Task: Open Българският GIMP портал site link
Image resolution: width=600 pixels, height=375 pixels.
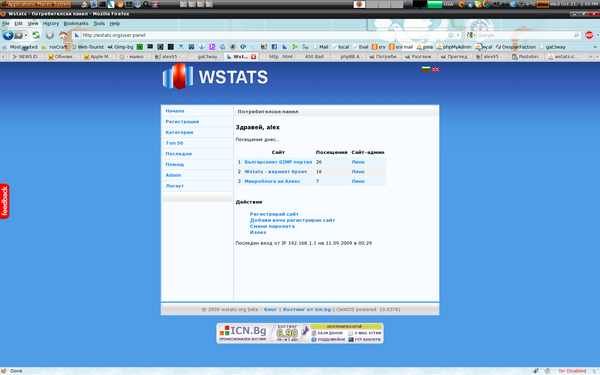Action: coord(278,162)
